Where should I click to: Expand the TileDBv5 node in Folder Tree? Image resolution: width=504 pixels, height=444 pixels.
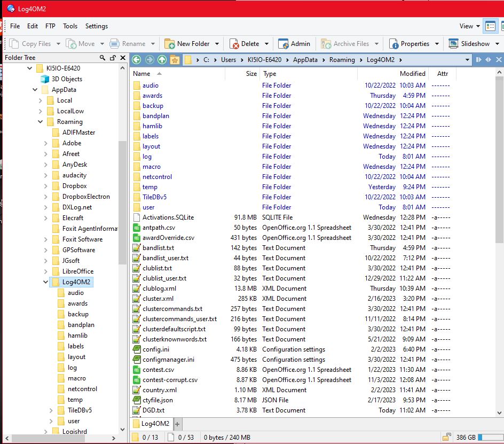tap(51, 410)
